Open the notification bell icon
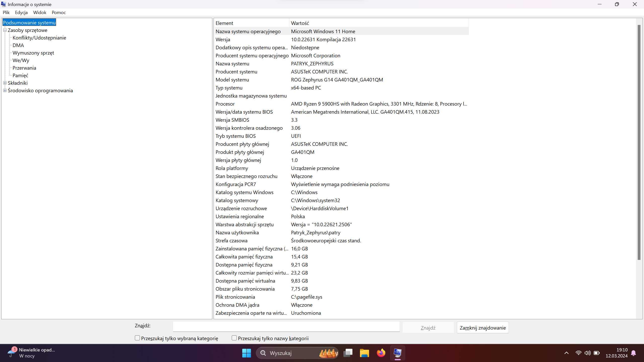644x362 pixels. point(634,353)
